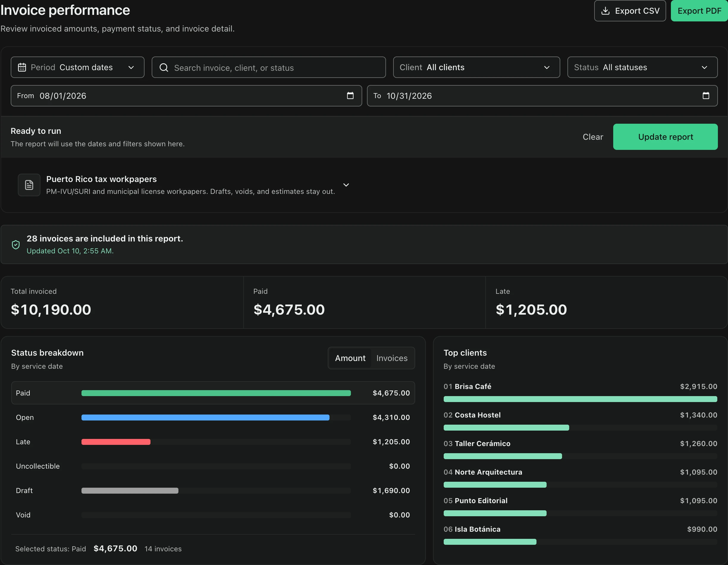Click the Late $1,205.00 summary card value
The height and width of the screenshot is (565, 728).
[x=531, y=310]
